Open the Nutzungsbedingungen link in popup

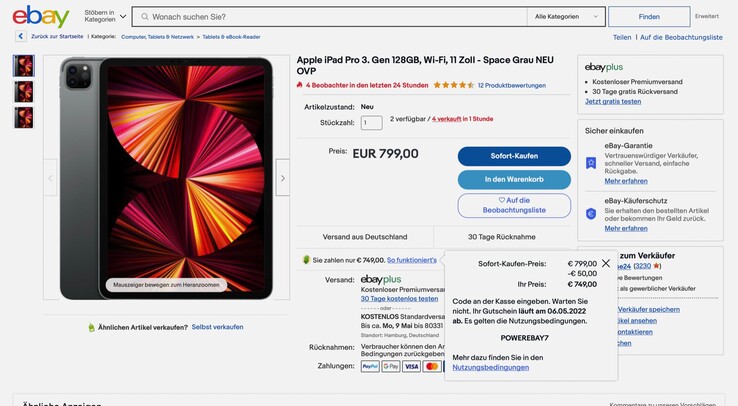click(490, 367)
